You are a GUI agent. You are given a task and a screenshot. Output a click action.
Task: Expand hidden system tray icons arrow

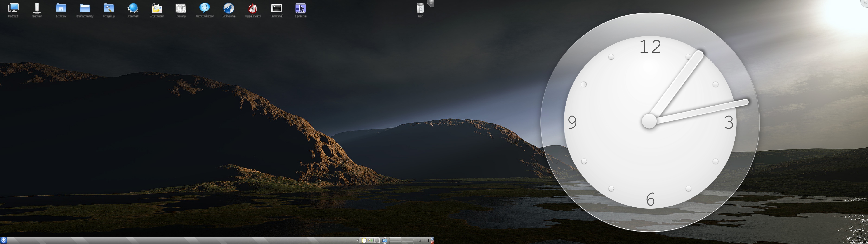pyautogui.click(x=358, y=240)
